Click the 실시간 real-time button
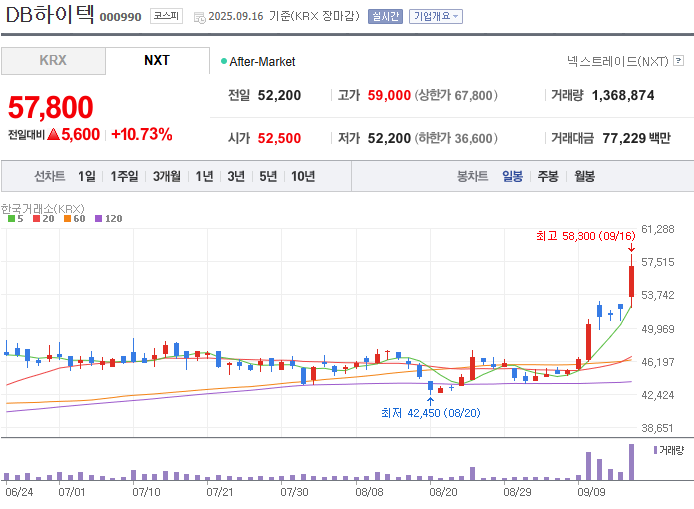Screen dimensions: 694x509 pos(385,16)
